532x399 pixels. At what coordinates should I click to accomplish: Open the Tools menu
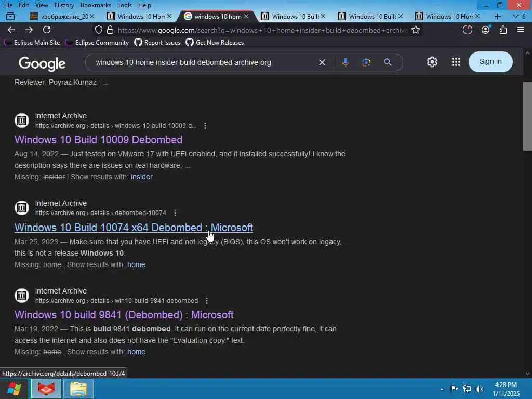click(x=125, y=5)
